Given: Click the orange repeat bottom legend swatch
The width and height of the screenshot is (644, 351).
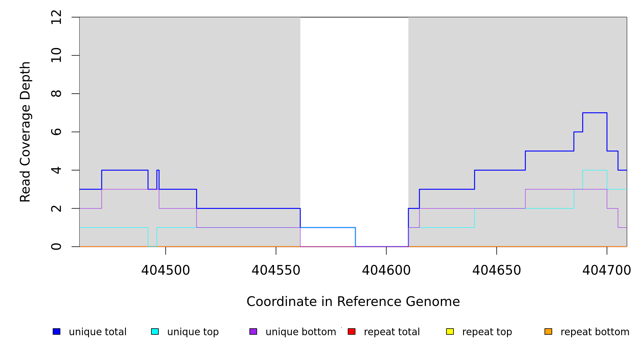Looking at the screenshot, I should (548, 331).
